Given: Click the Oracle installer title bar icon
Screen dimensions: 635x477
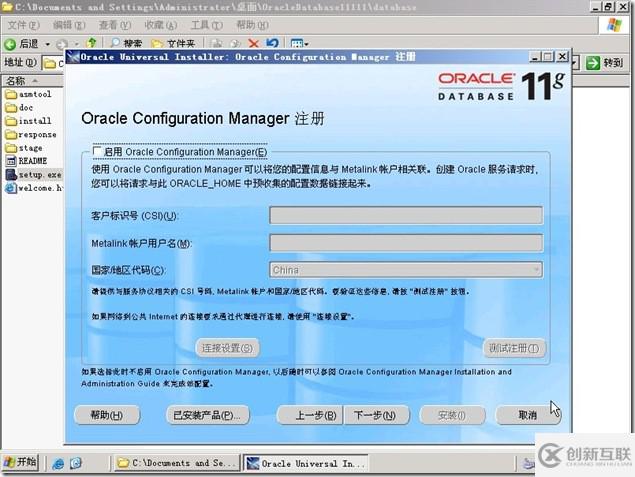Looking at the screenshot, I should coord(73,57).
